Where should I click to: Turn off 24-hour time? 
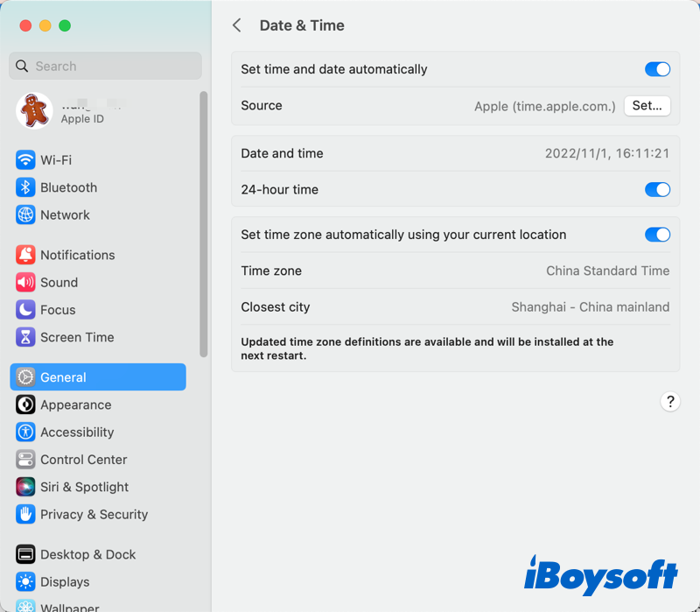[x=657, y=189]
